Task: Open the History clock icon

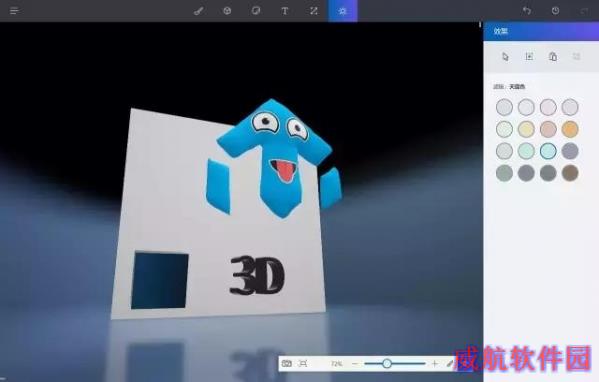Action: 555,11
